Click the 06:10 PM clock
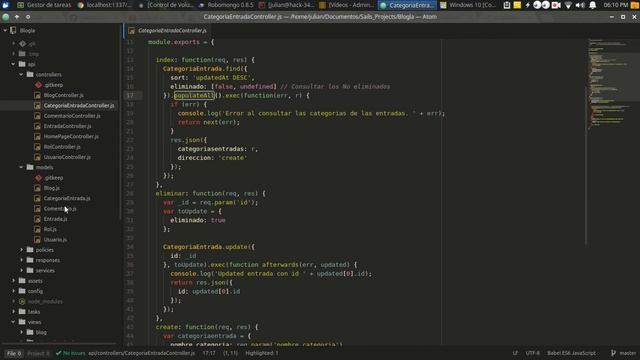640x360 pixels. pyautogui.click(x=616, y=5)
